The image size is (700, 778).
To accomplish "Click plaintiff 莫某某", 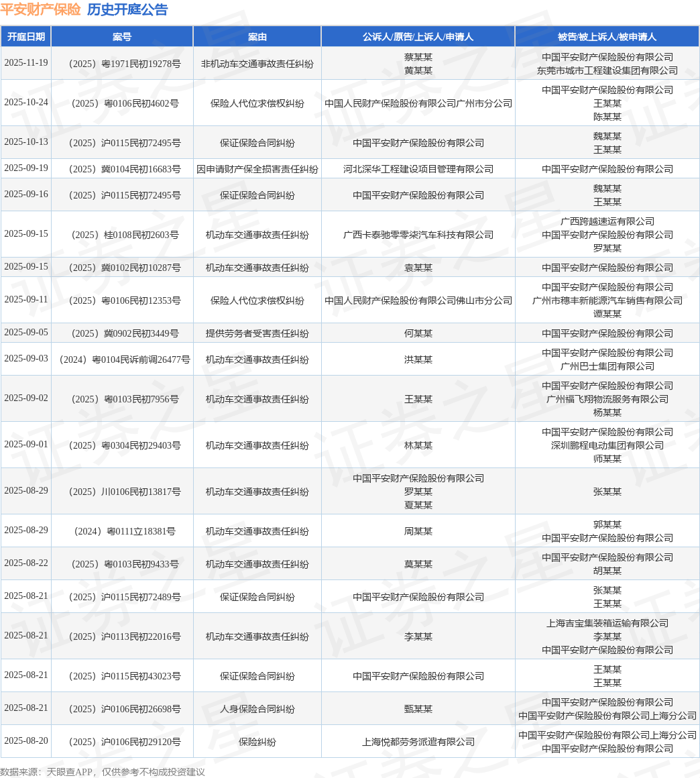I will [418, 564].
